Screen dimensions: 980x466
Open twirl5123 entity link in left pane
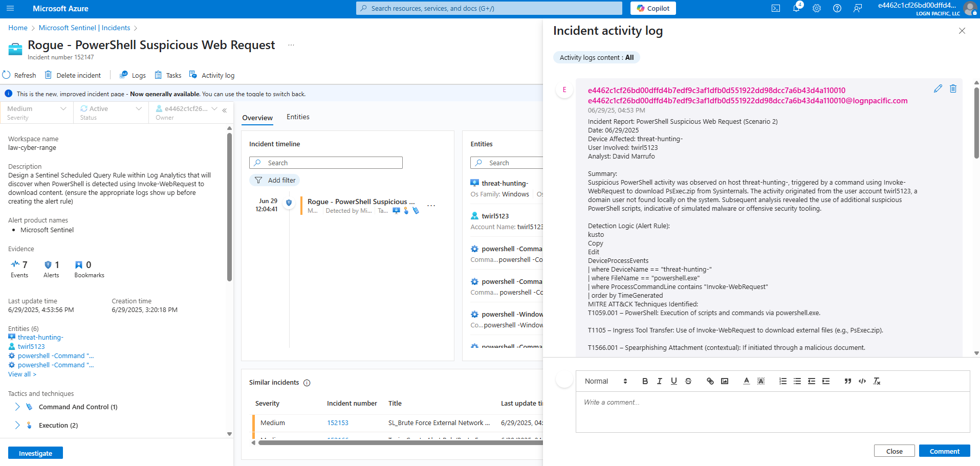click(x=31, y=347)
